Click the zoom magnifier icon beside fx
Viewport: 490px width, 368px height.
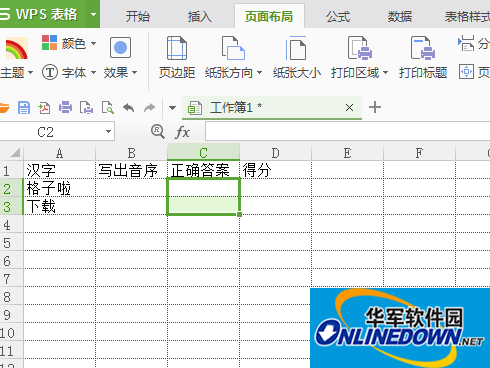coord(157,132)
